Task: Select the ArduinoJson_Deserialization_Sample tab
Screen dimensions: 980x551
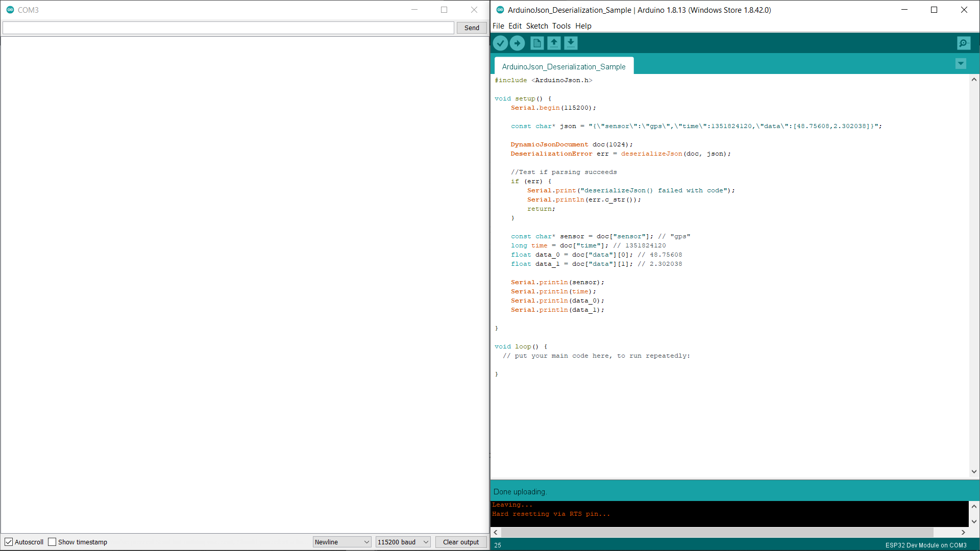Action: [x=563, y=66]
